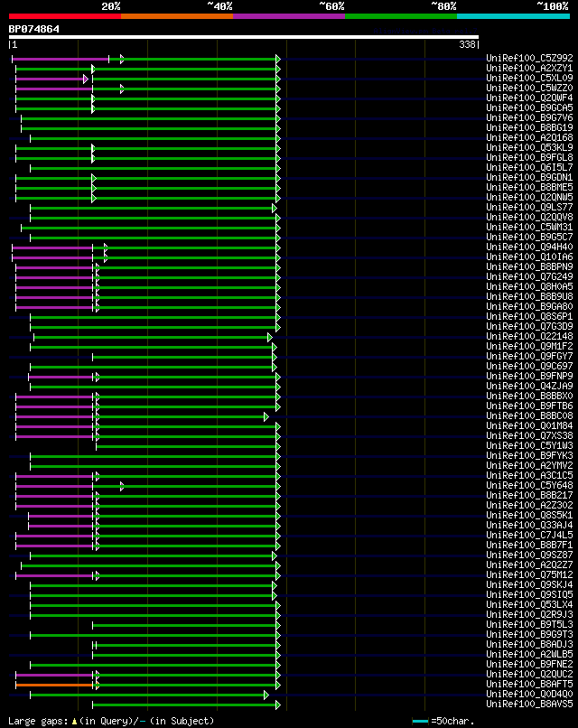Screen dimensions: 578x728
Task: Click the end arrowhead of UniRef100_Q0D4Q0 alignment
Action: pos(266,695)
